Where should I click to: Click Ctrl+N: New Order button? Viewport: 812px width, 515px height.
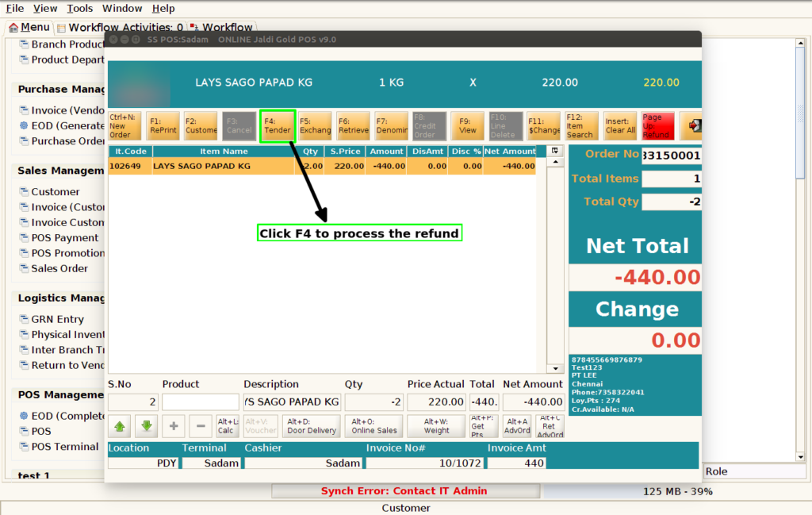pyautogui.click(x=124, y=126)
